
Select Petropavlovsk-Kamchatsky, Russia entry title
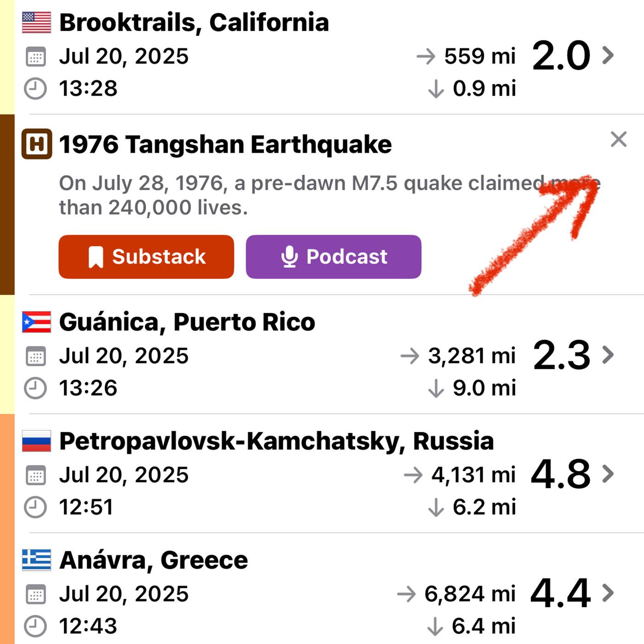coord(276,441)
